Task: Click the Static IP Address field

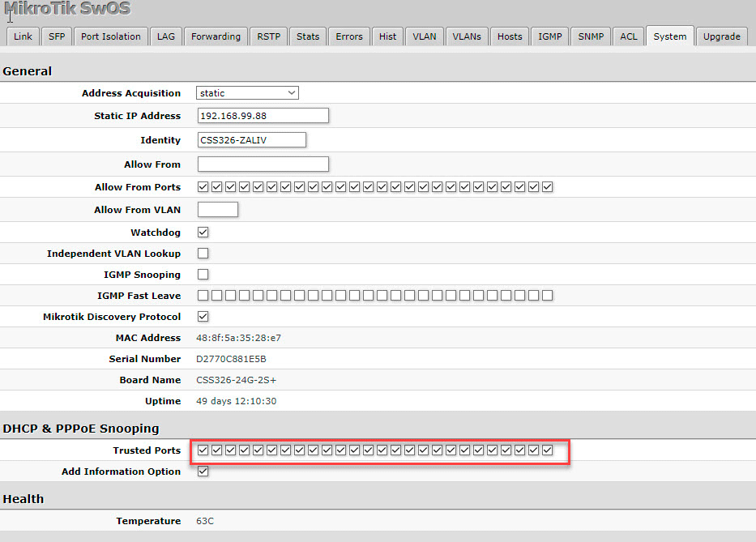Action: 263,116
